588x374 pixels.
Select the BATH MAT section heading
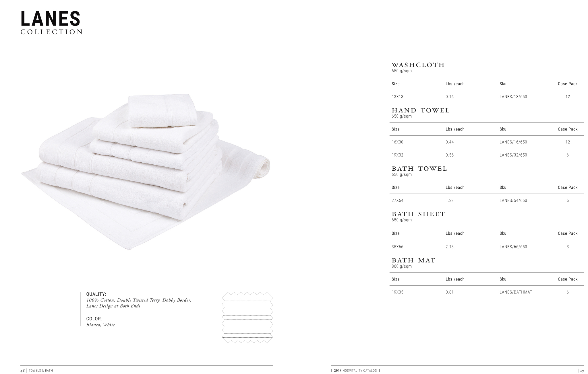tap(413, 260)
